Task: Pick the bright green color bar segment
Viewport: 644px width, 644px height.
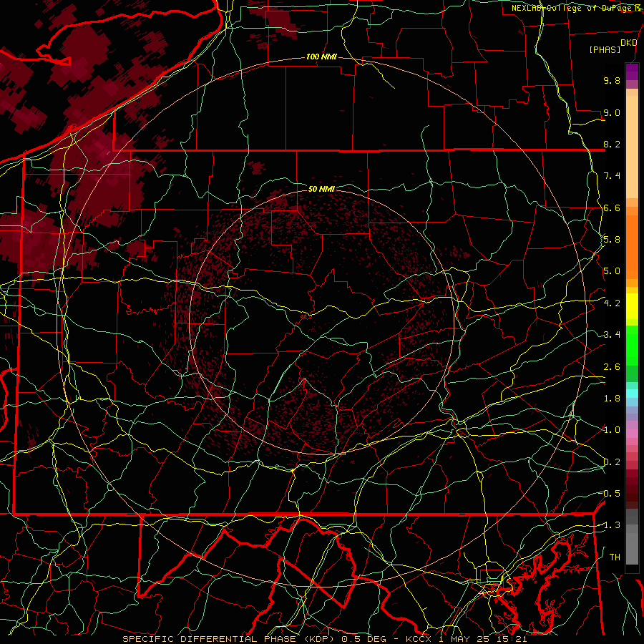Action: pos(632,344)
